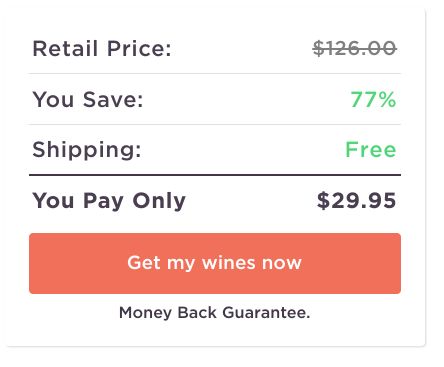Click the green Free shipping value
Image resolution: width=444 pixels, height=367 pixels.
(371, 149)
